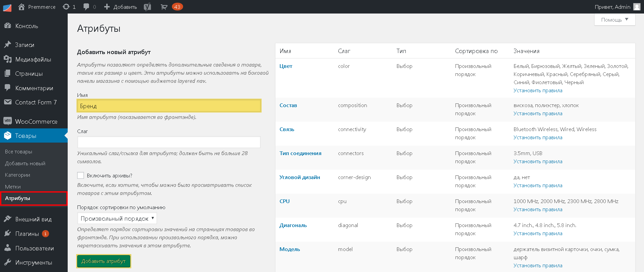Focus the empty Слаг input field

(x=169, y=142)
